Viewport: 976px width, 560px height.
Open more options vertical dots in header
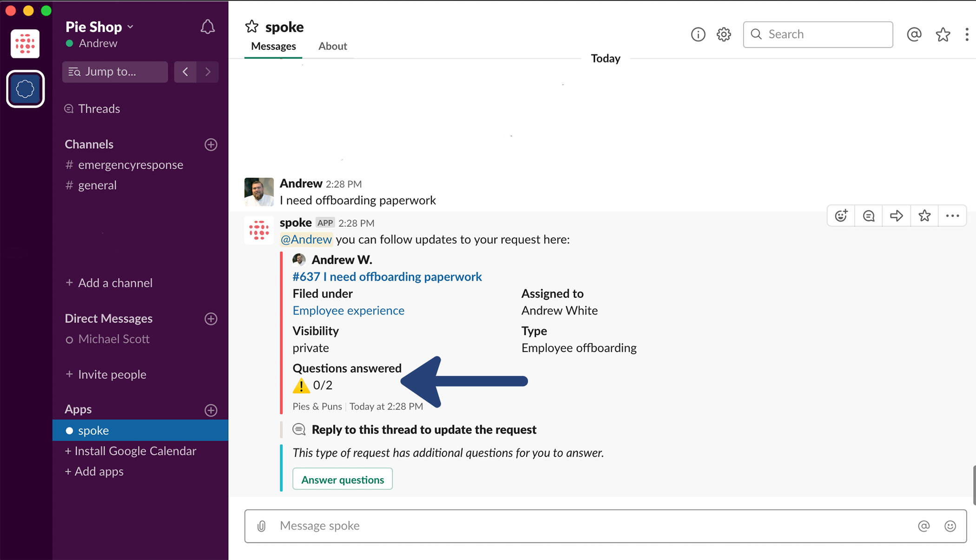pos(967,34)
